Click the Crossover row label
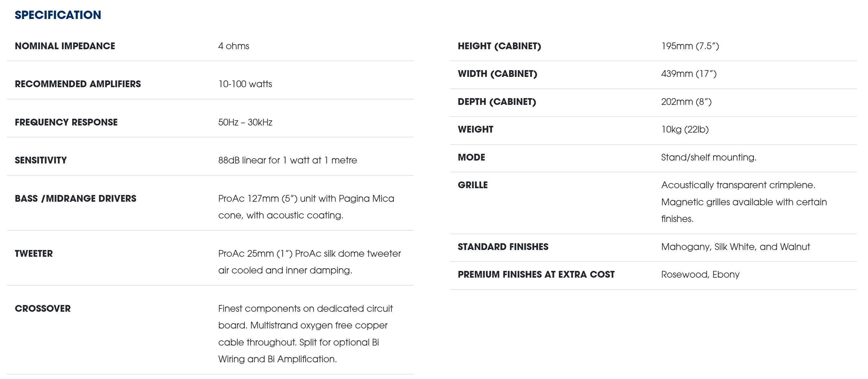The height and width of the screenshot is (379, 868). tap(43, 309)
